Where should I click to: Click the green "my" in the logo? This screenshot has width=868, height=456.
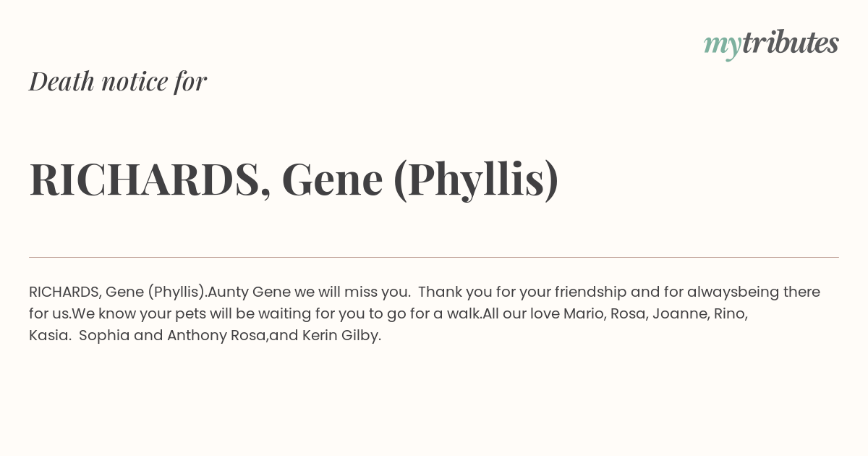pos(723,47)
